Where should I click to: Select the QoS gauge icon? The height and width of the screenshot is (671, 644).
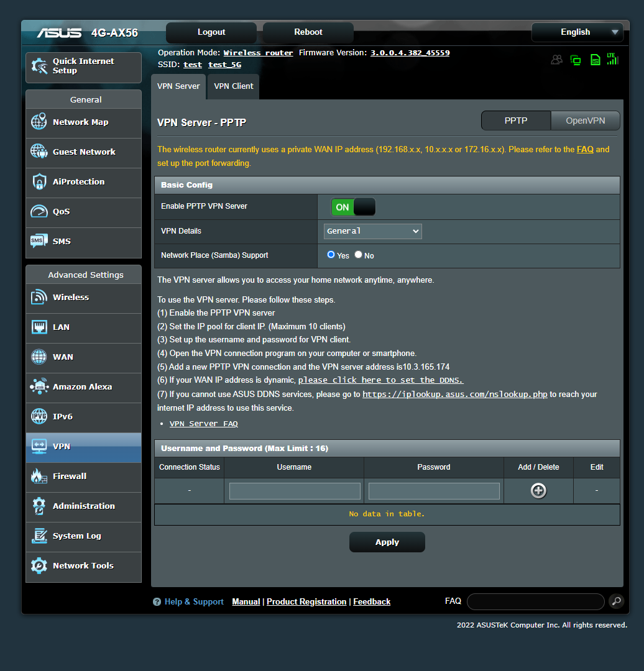tap(39, 211)
